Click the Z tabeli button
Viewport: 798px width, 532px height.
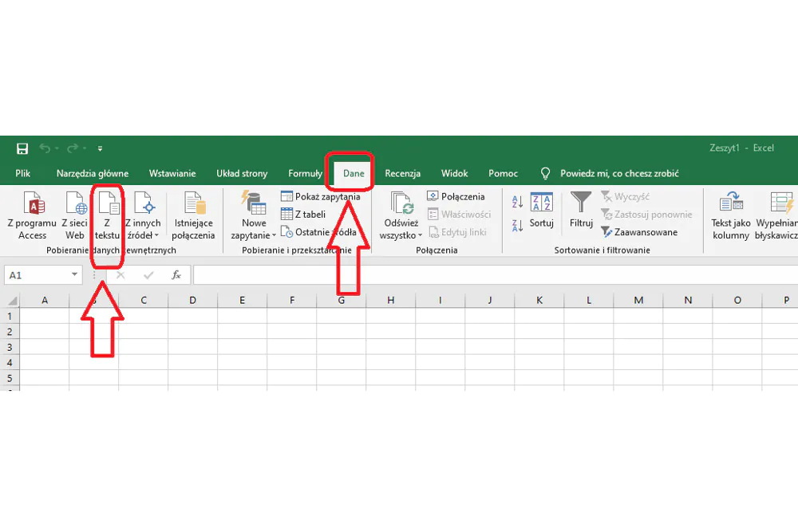coord(303,214)
